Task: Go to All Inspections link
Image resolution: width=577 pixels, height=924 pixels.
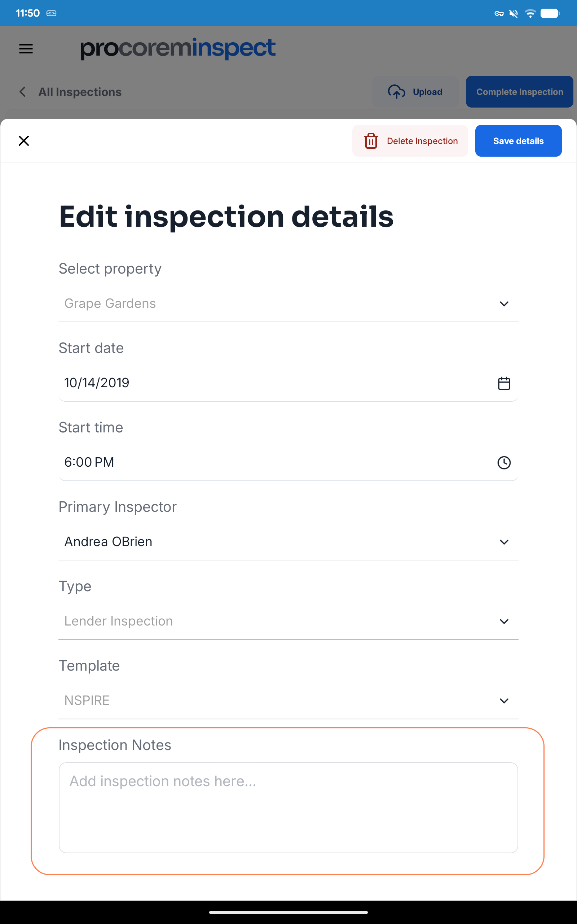Action: [x=80, y=92]
